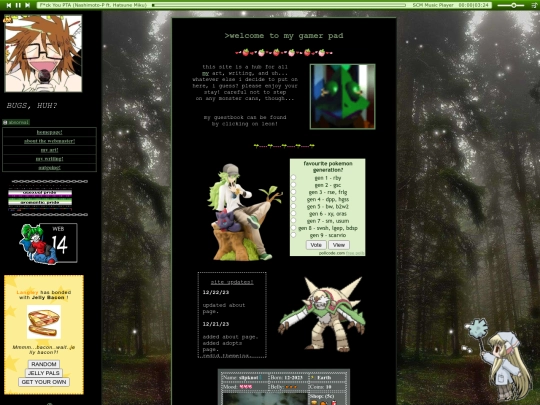
Task: Click the aromantic pride banner
Action: coord(40,202)
